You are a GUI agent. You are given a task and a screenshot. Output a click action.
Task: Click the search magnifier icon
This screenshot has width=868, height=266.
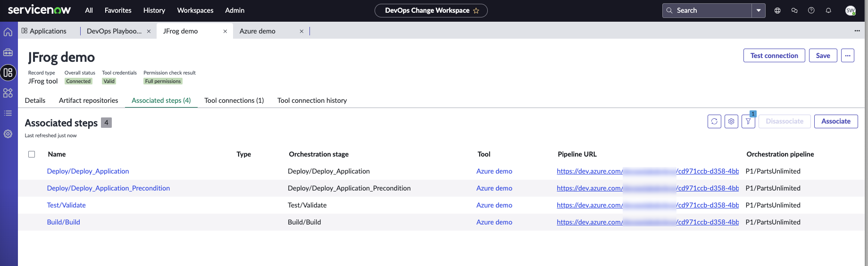[669, 10]
